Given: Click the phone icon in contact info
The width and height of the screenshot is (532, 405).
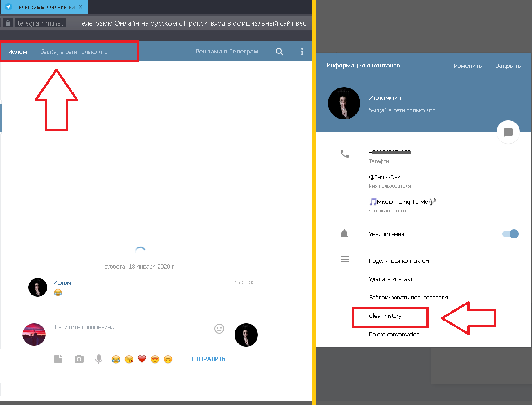Looking at the screenshot, I should click(344, 154).
